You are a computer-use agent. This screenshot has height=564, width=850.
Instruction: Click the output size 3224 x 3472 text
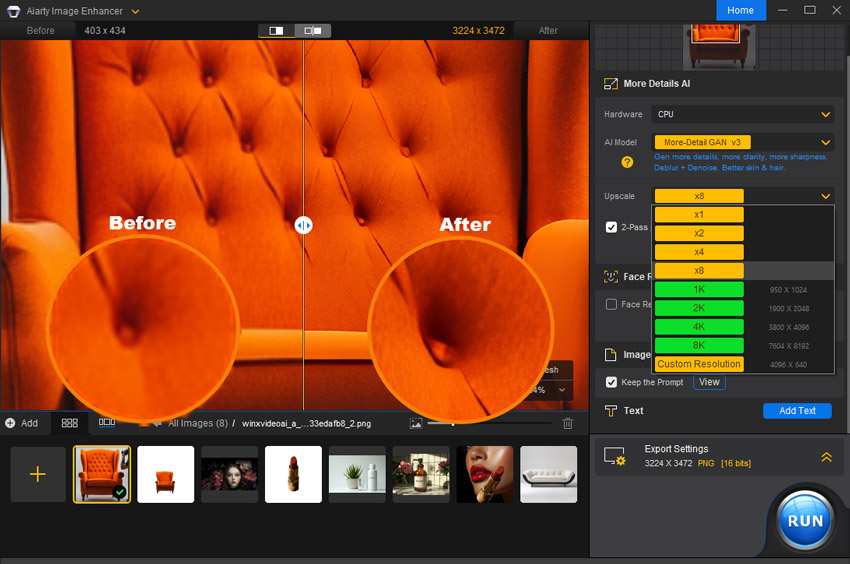click(x=478, y=31)
